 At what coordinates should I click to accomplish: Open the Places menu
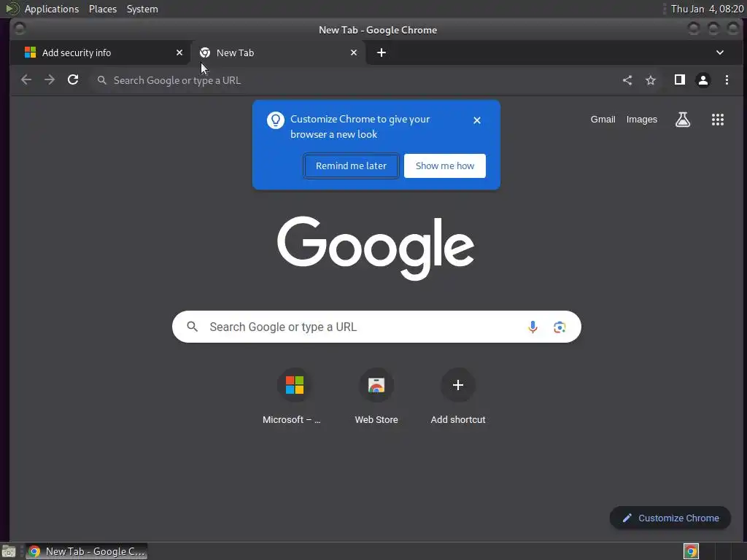(103, 9)
